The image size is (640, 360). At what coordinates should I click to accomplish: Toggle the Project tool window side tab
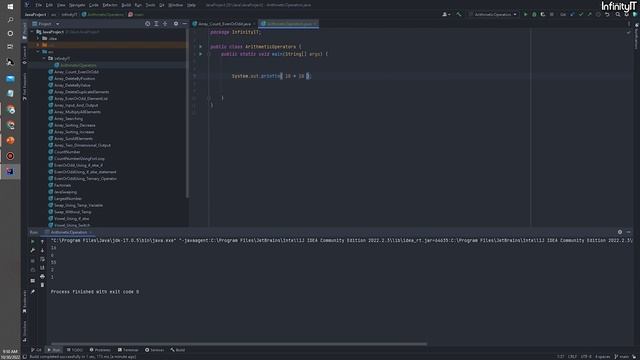[x=24, y=31]
